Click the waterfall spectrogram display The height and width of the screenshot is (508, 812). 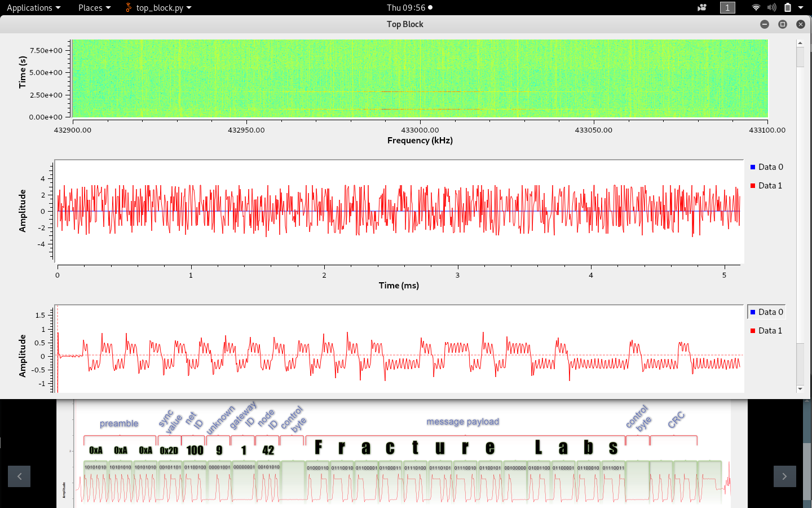(x=420, y=78)
